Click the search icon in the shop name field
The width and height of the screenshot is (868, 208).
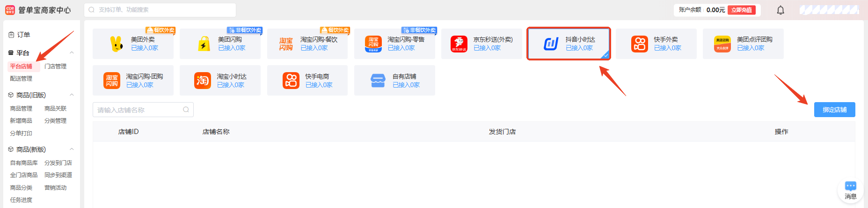[x=186, y=110]
